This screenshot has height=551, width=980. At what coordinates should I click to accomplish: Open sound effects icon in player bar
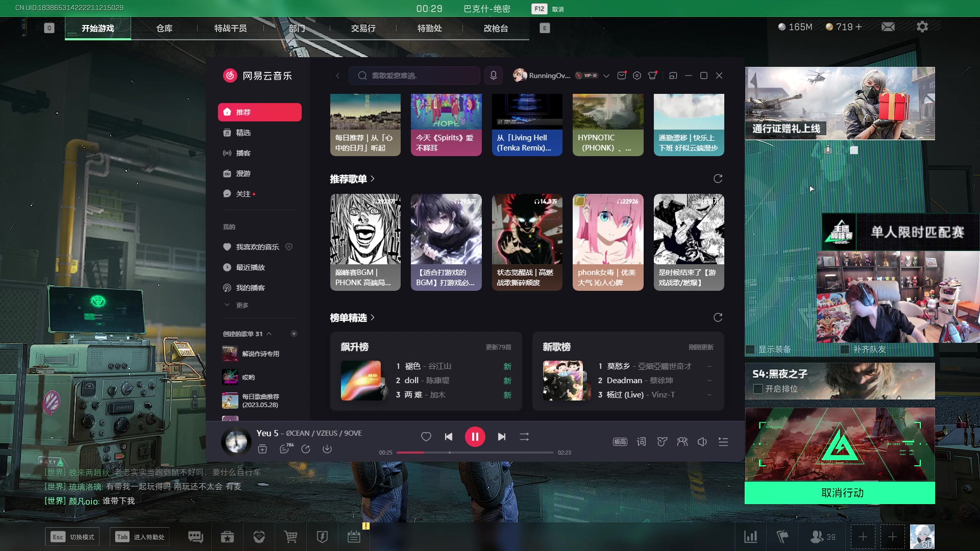[x=662, y=442]
